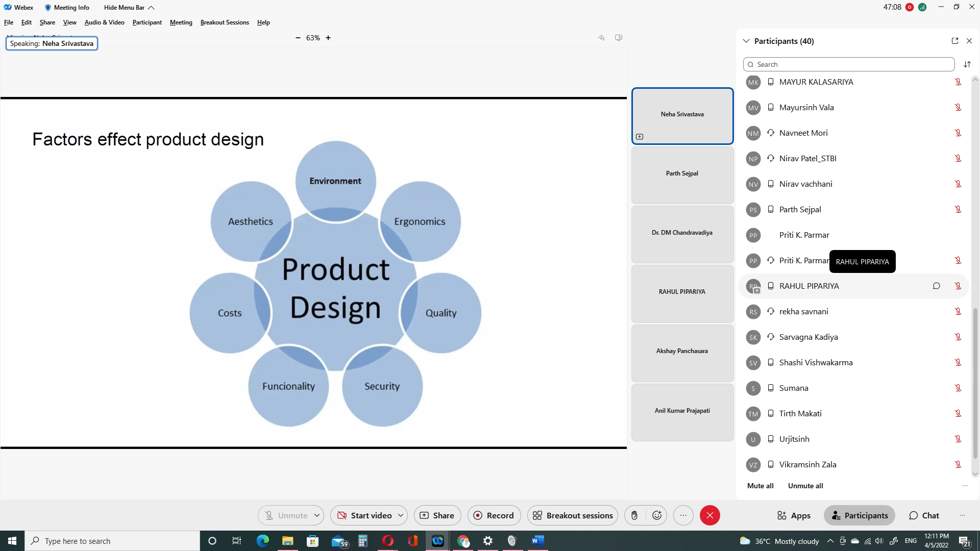Image resolution: width=980 pixels, height=551 pixels.
Task: Click Mute all button
Action: (x=760, y=486)
